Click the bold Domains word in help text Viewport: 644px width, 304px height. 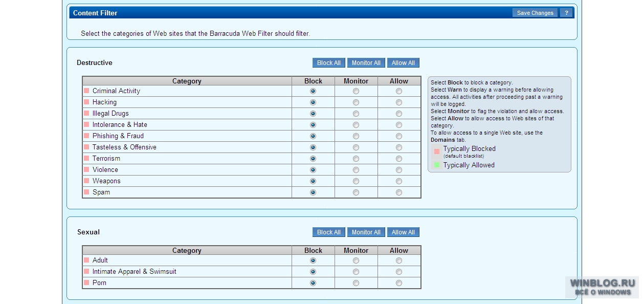tap(443, 140)
